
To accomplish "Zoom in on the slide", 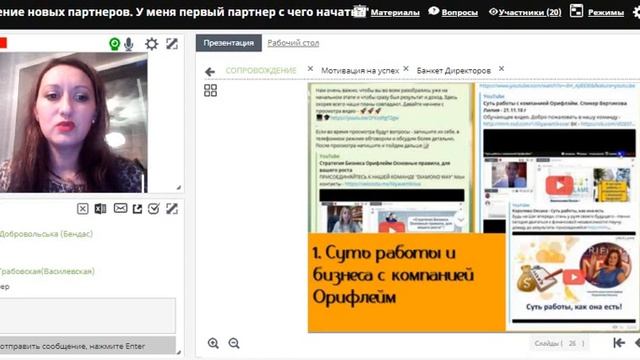I will (x=213, y=343).
